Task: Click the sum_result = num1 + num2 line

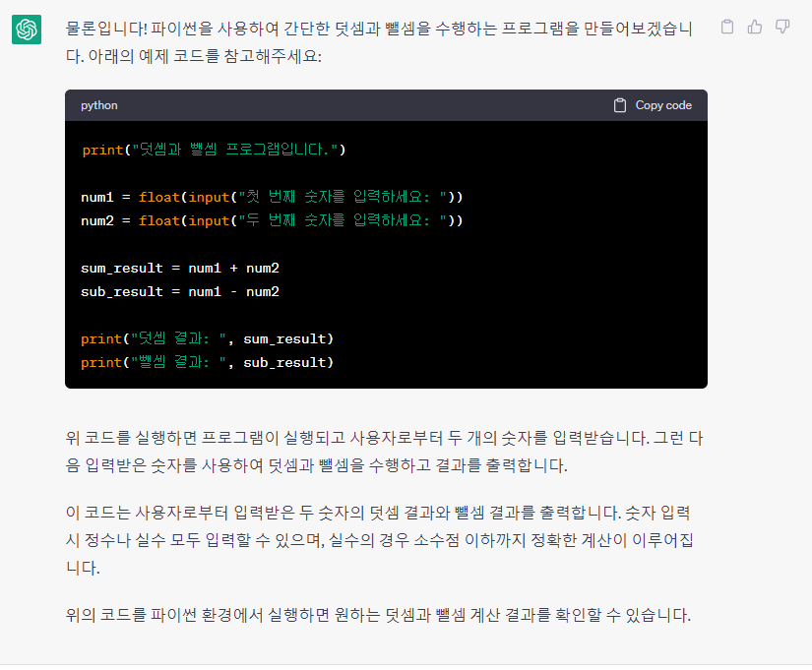Action: [x=180, y=269]
